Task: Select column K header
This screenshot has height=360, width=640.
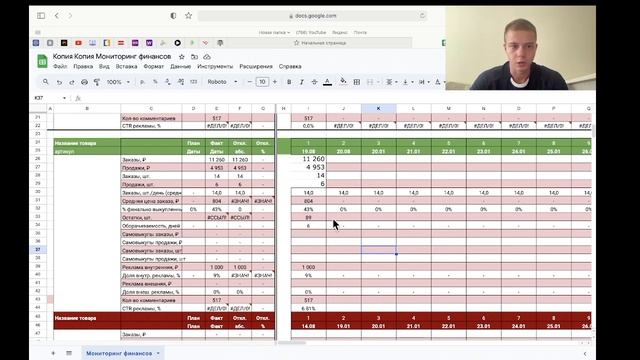Action: pos(378,108)
